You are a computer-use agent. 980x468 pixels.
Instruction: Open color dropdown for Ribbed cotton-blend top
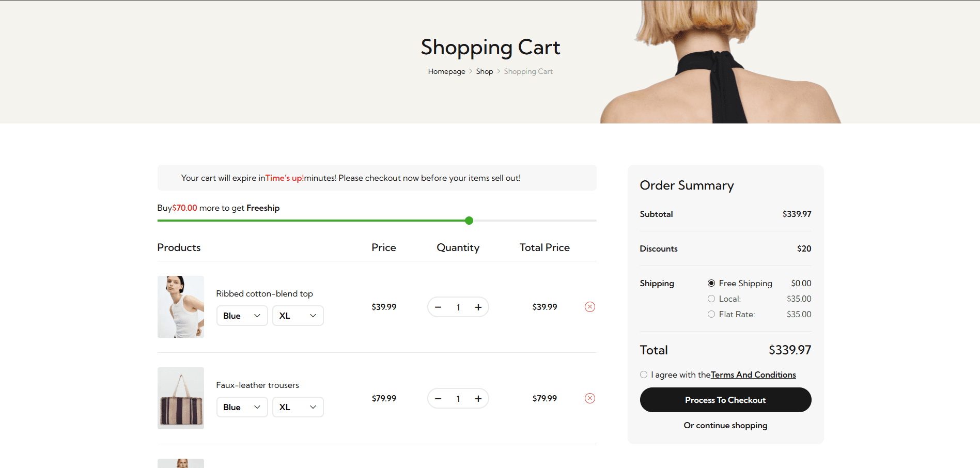[242, 316]
